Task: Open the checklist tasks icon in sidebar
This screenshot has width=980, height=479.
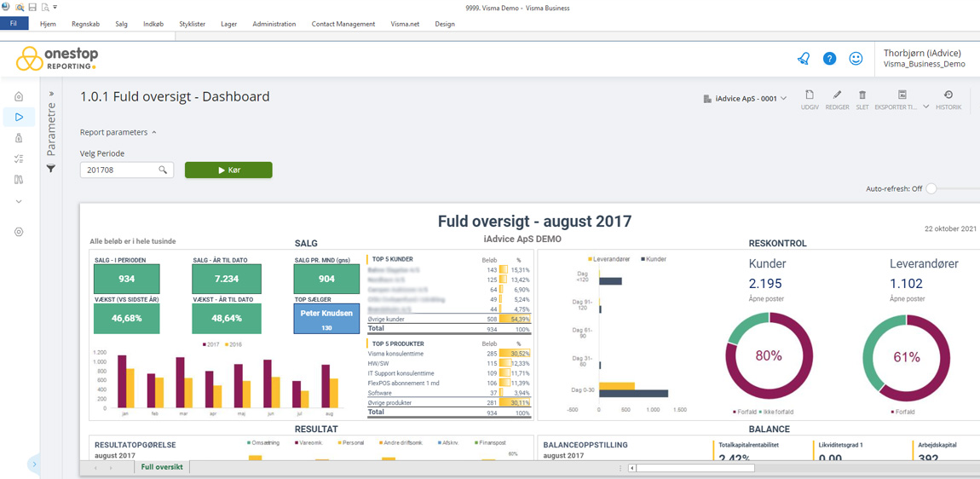Action: (x=19, y=159)
